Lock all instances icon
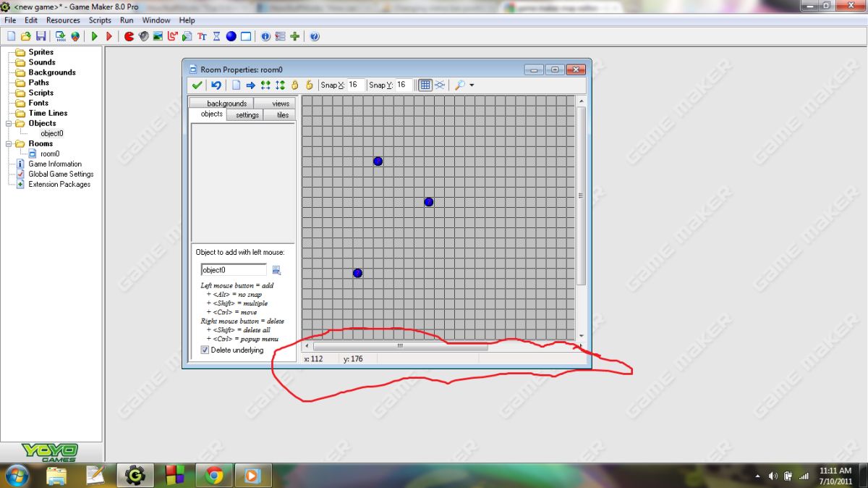This screenshot has width=868, height=488. click(x=294, y=85)
